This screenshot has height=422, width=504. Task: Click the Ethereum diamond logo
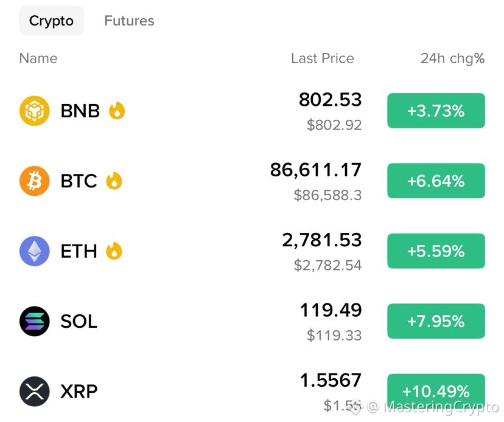pyautogui.click(x=35, y=251)
